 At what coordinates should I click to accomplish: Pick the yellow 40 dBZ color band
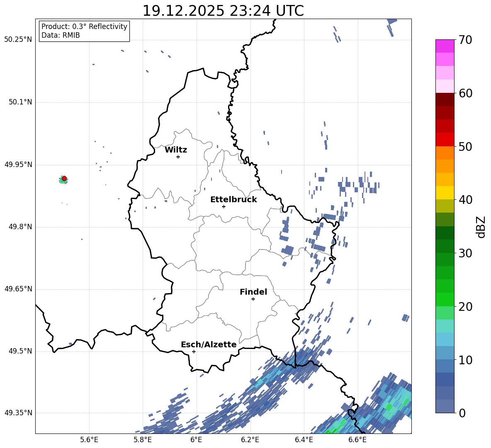[x=445, y=193]
